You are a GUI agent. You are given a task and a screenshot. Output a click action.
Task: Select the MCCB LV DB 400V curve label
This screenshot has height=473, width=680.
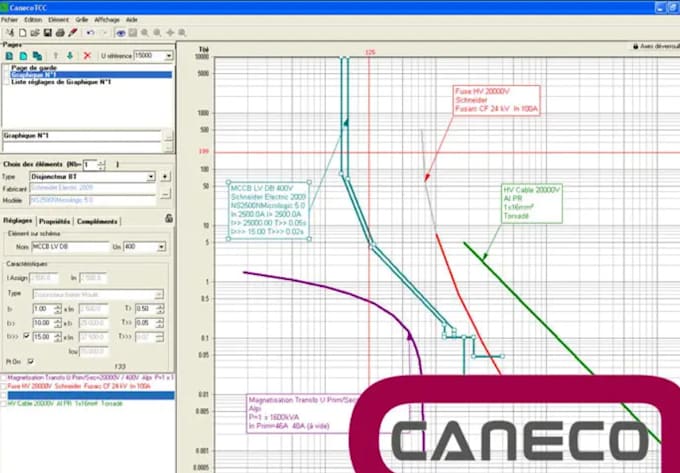tap(268, 211)
